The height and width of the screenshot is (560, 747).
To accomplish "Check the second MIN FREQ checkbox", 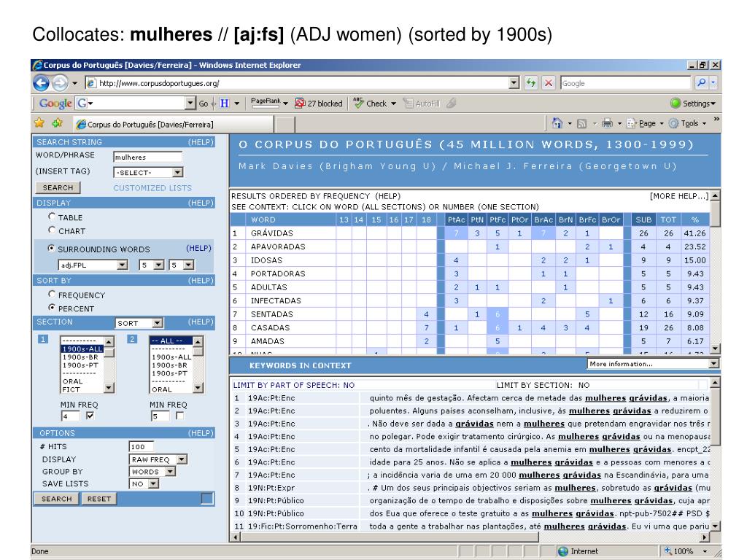I will click(x=179, y=416).
